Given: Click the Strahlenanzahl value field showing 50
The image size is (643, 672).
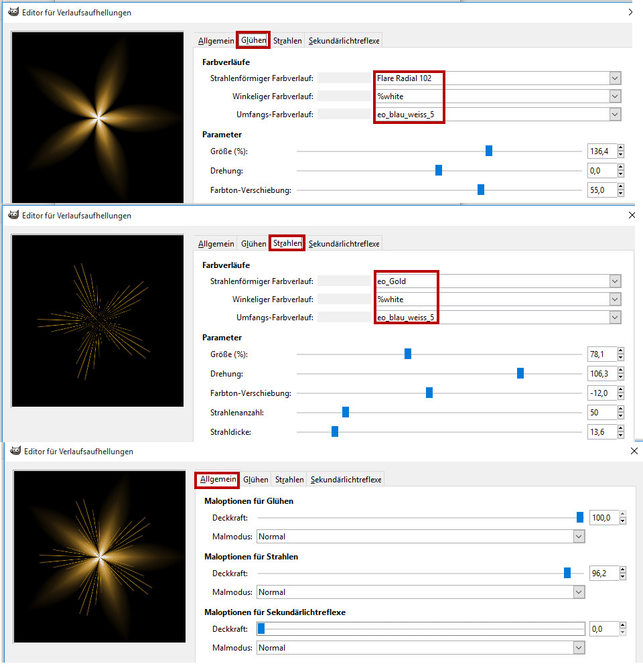Looking at the screenshot, I should click(x=602, y=412).
